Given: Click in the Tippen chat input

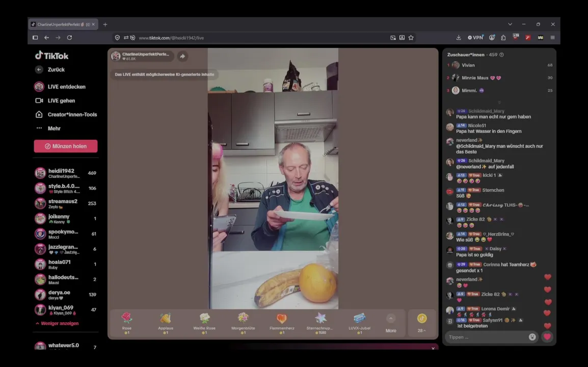Looking at the screenshot, I should (x=487, y=337).
